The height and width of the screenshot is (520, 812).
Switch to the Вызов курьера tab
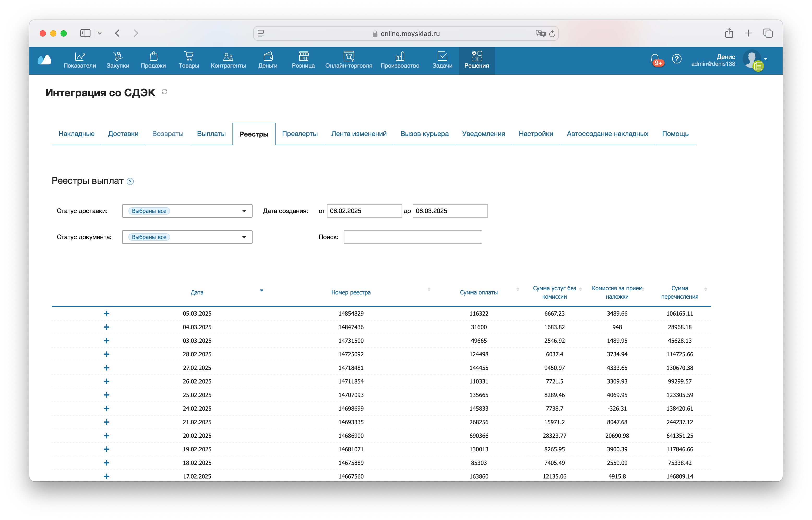point(424,134)
